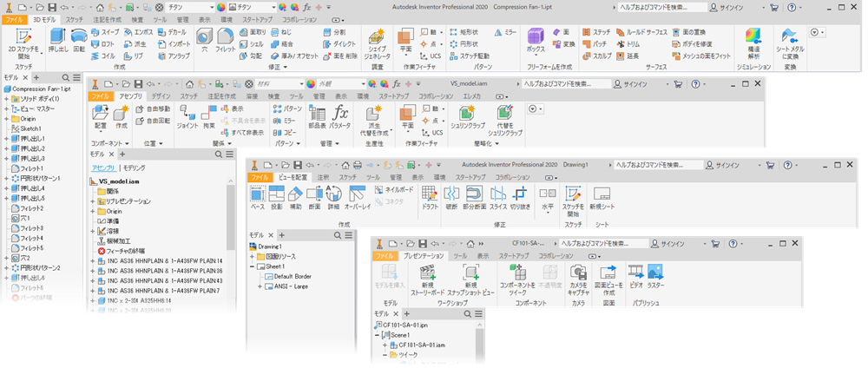
Task: Click the シェル shell tool
Action: point(252,43)
